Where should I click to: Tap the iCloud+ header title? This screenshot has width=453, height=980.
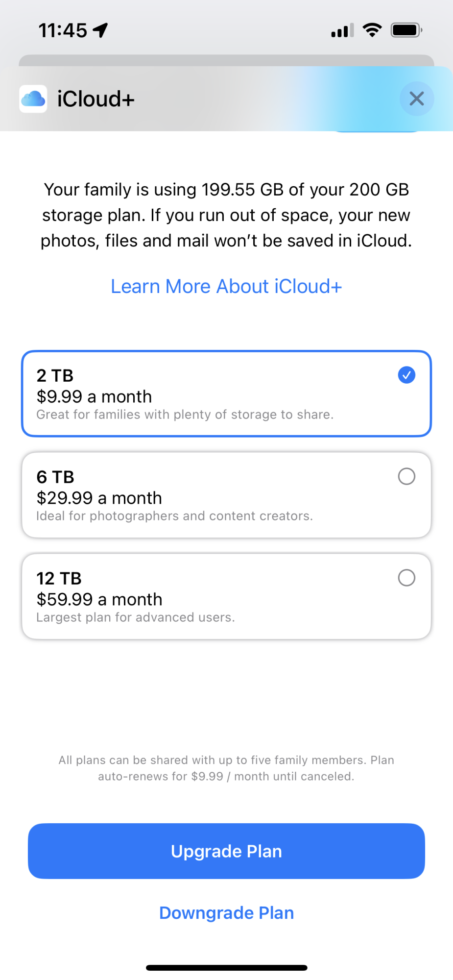tap(95, 99)
